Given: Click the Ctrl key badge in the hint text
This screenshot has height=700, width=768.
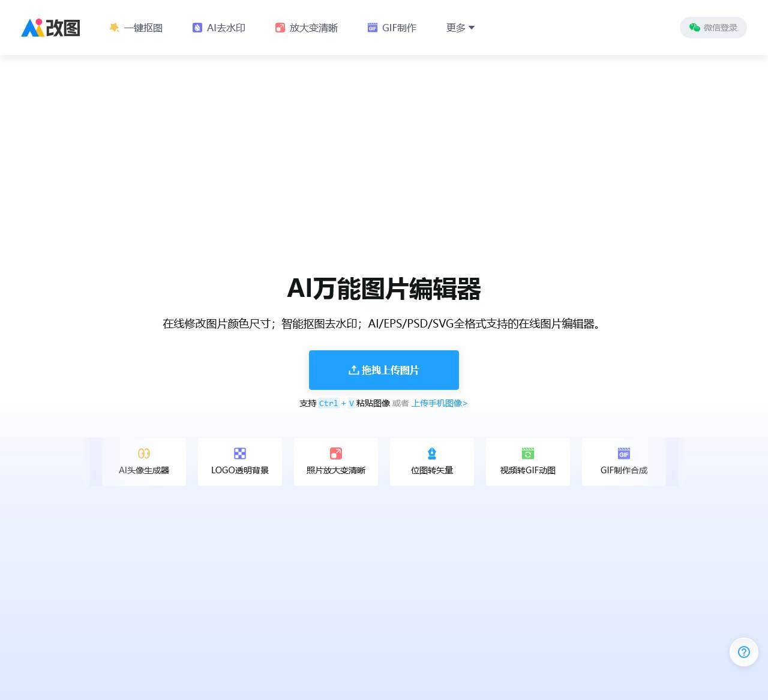Looking at the screenshot, I should (x=328, y=403).
